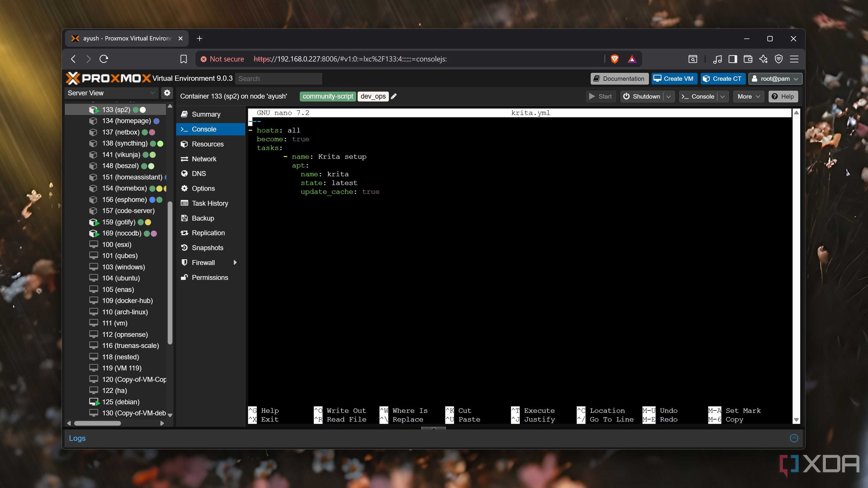This screenshot has height=488, width=868.
Task: Click the console scrollbar down arrow
Action: click(x=796, y=420)
